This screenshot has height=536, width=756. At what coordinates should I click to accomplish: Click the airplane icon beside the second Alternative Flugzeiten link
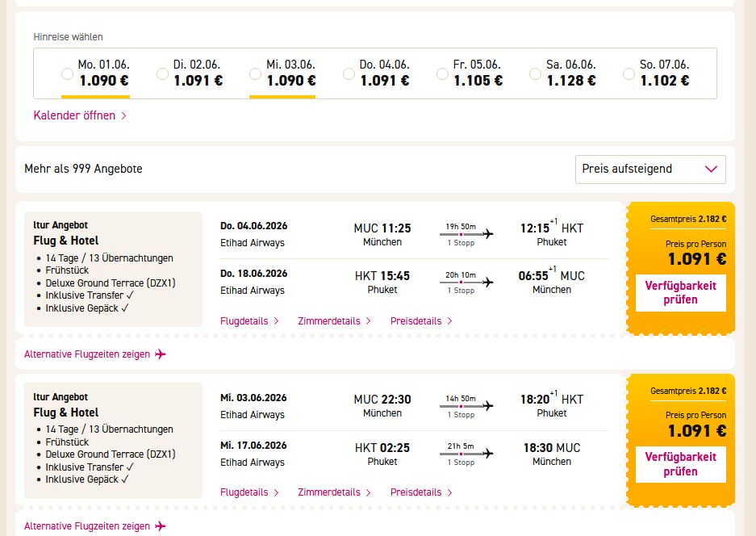pos(160,526)
